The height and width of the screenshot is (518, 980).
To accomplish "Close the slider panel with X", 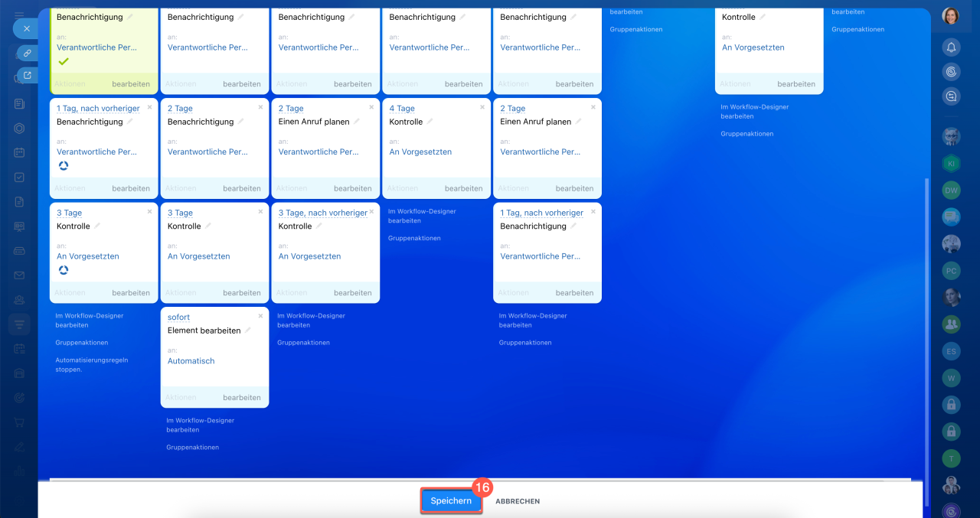I will click(26, 28).
